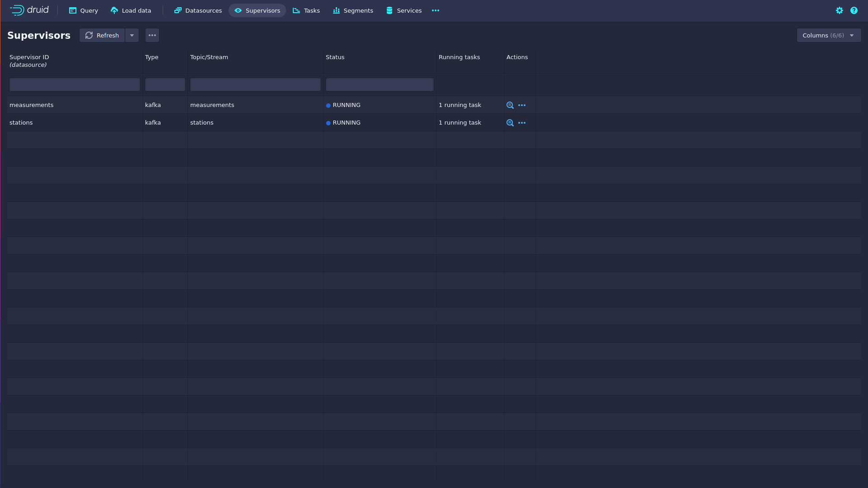The width and height of the screenshot is (868, 488).
Task: Open the Columns (6/6) dropdown
Action: tap(828, 35)
